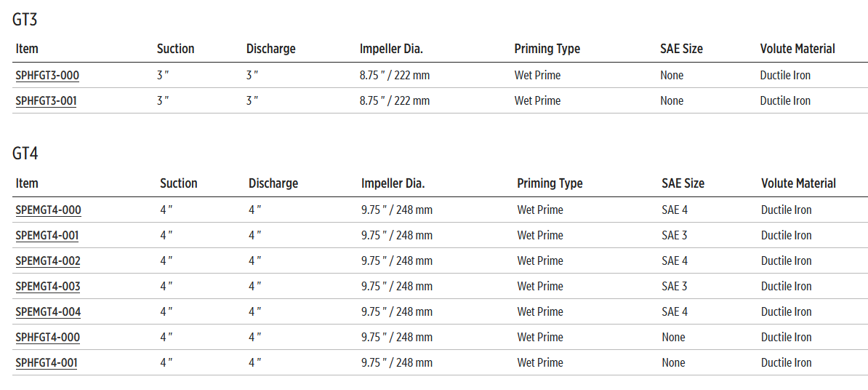The height and width of the screenshot is (390, 868).
Task: Click the GT4 Priming Type column header
Action: click(x=550, y=183)
